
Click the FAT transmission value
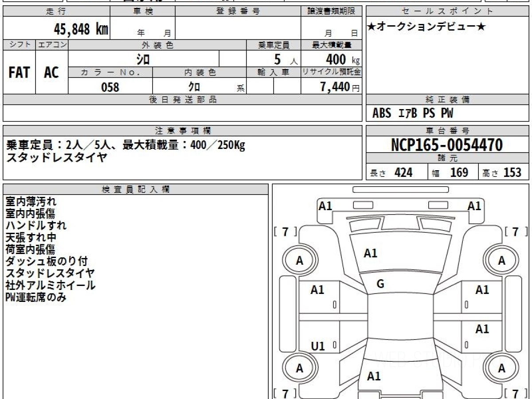[19, 72]
